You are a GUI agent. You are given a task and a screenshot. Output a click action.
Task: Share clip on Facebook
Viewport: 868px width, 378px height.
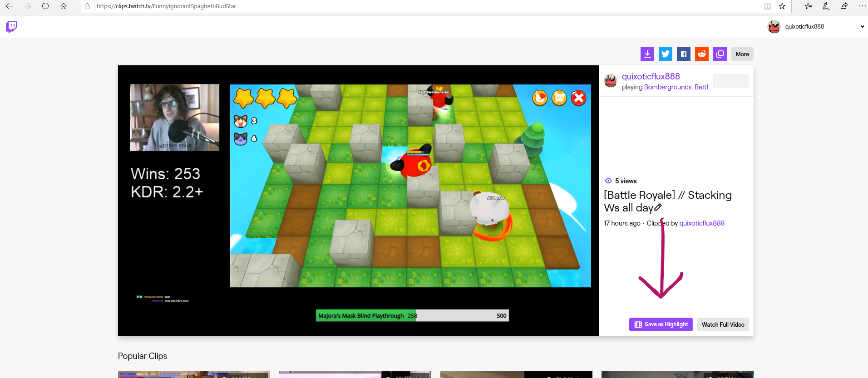click(684, 54)
